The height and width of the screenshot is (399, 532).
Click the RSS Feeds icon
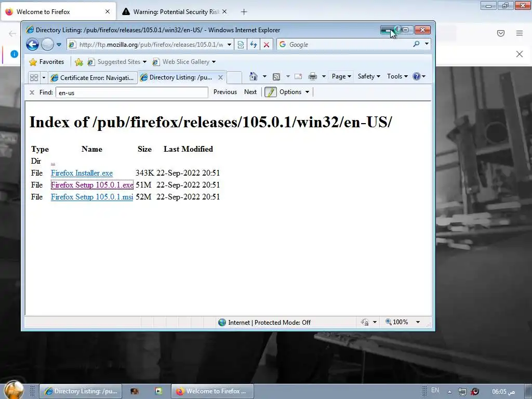(x=276, y=77)
